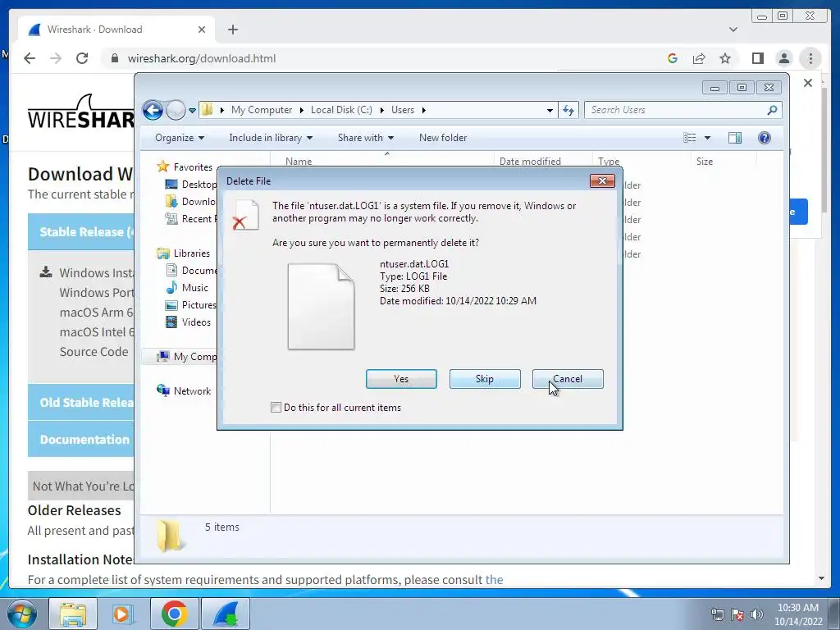This screenshot has height=630, width=840.
Task: Open Action Center flag tray icon
Action: (737, 614)
